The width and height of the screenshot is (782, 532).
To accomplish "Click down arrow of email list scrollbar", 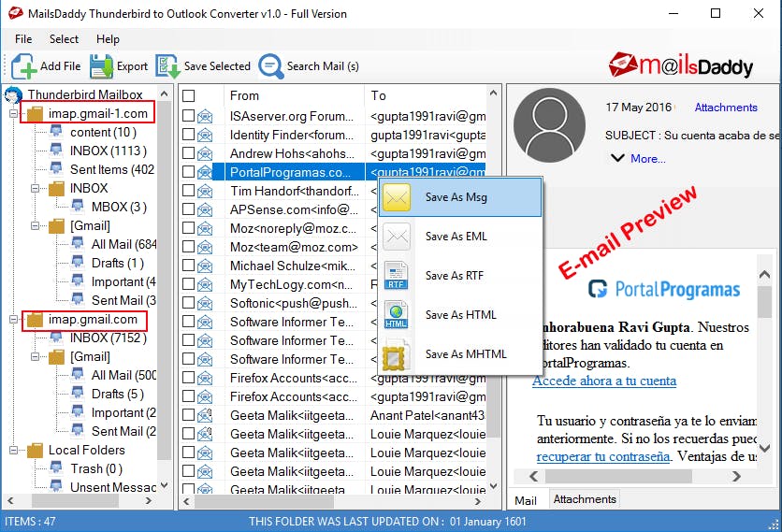I will click(x=493, y=486).
